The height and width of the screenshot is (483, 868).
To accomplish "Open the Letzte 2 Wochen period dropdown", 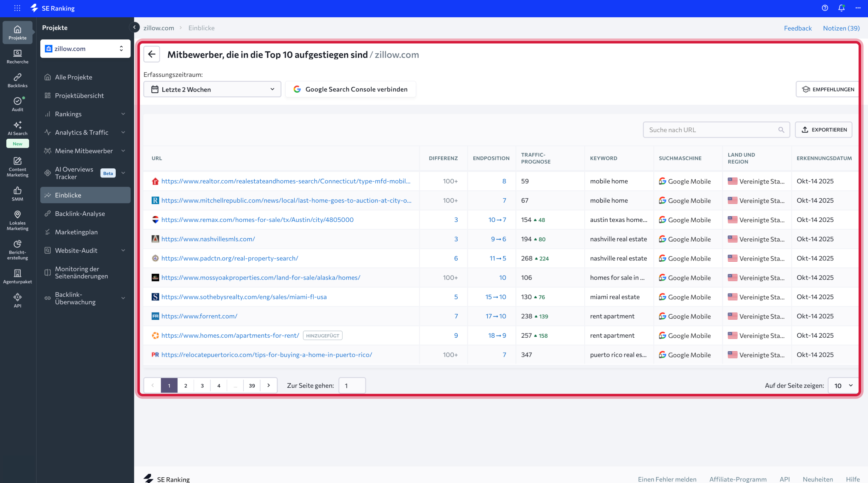I will 212,89.
